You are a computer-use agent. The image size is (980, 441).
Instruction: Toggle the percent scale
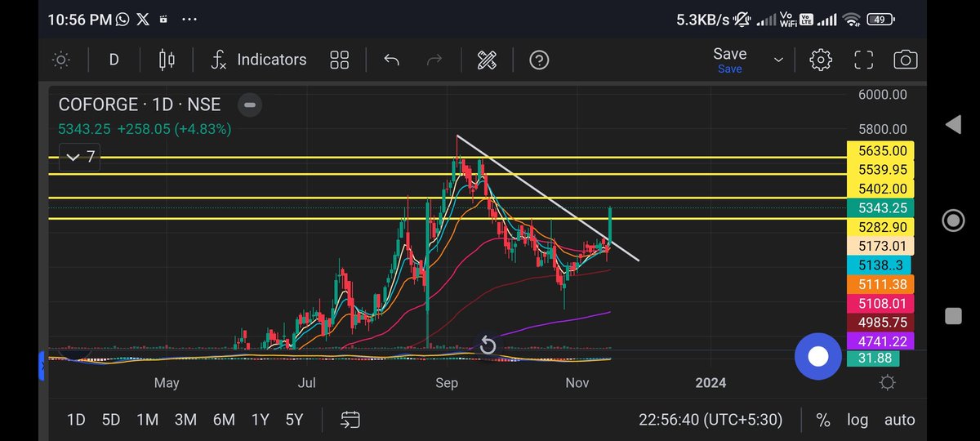[823, 420]
